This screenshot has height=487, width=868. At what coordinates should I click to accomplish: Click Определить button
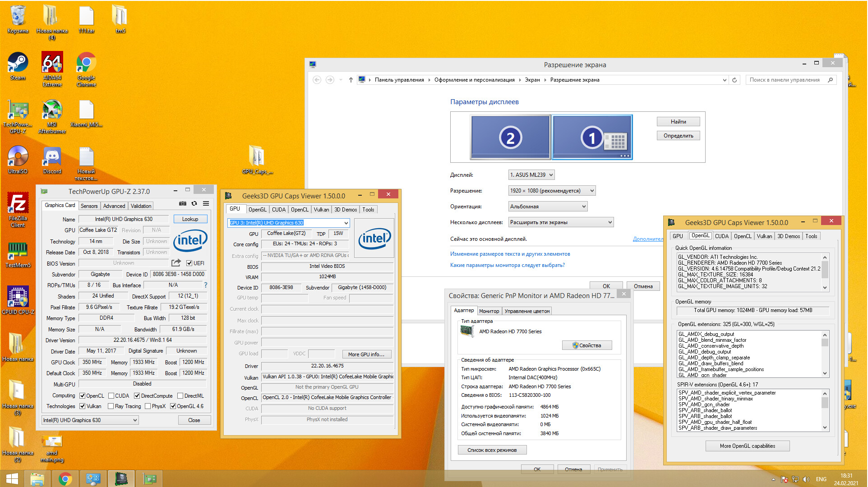[x=678, y=136]
